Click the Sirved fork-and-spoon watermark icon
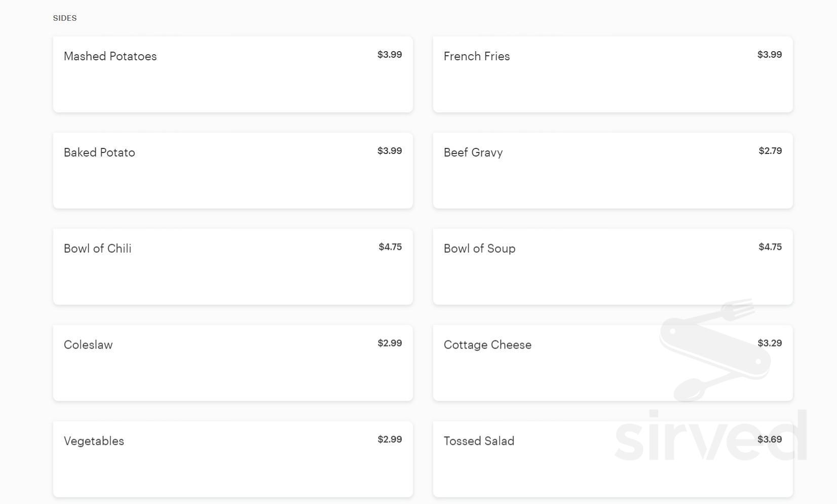Screen dimensions: 837x504 tap(714, 350)
